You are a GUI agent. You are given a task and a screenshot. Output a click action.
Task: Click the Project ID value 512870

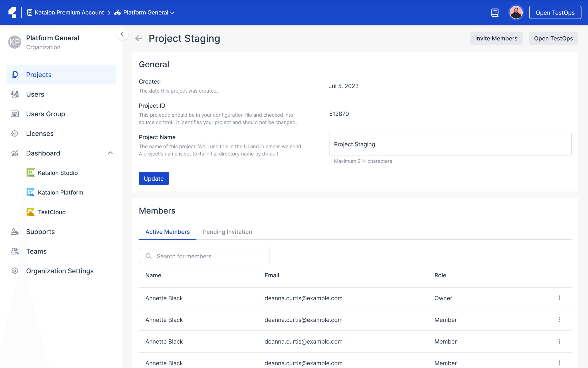[x=339, y=114]
